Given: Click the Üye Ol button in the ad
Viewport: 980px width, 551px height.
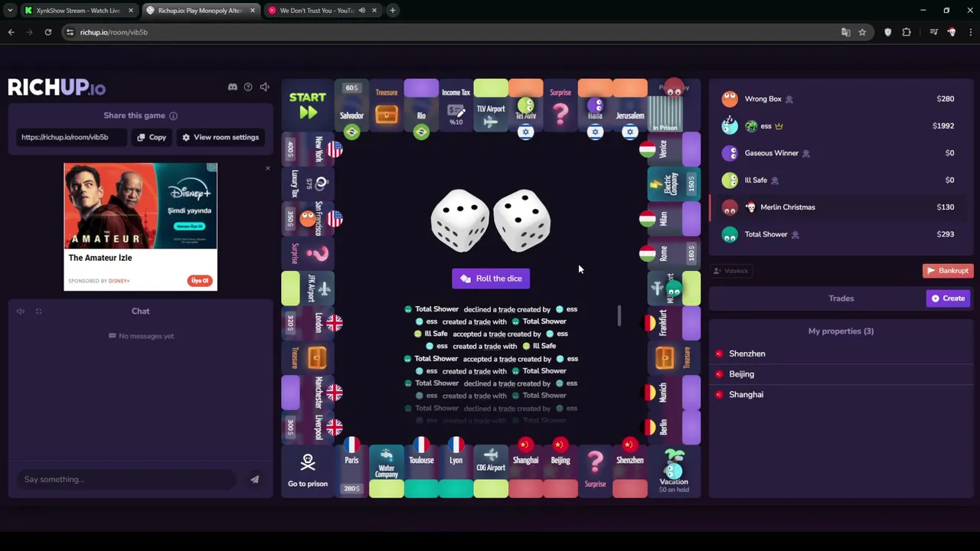Looking at the screenshot, I should coord(200,281).
